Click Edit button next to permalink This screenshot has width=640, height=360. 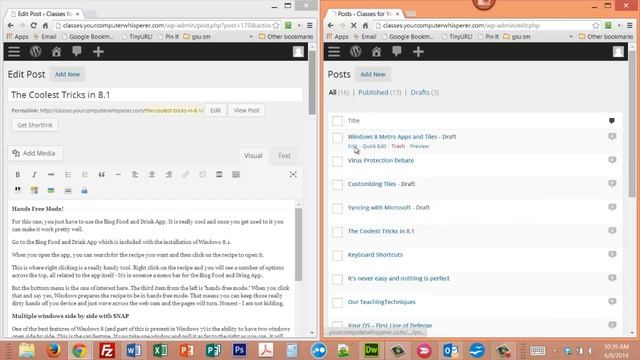tap(216, 110)
